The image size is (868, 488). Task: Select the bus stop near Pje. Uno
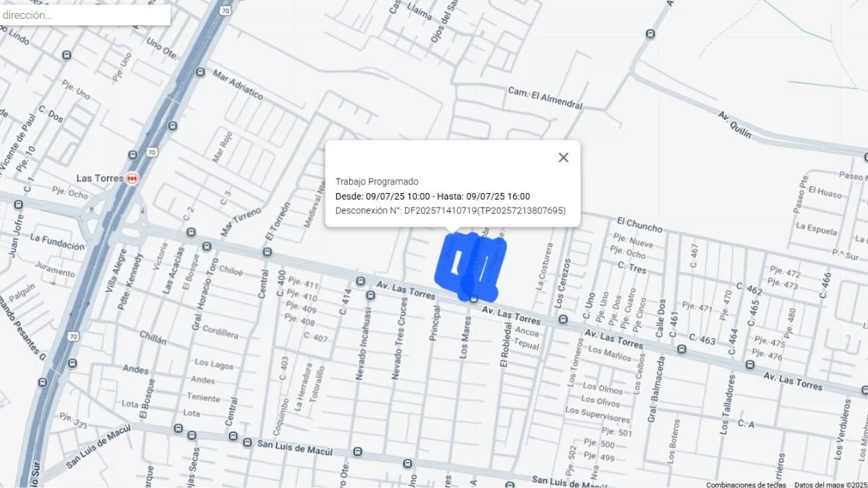pos(67,56)
